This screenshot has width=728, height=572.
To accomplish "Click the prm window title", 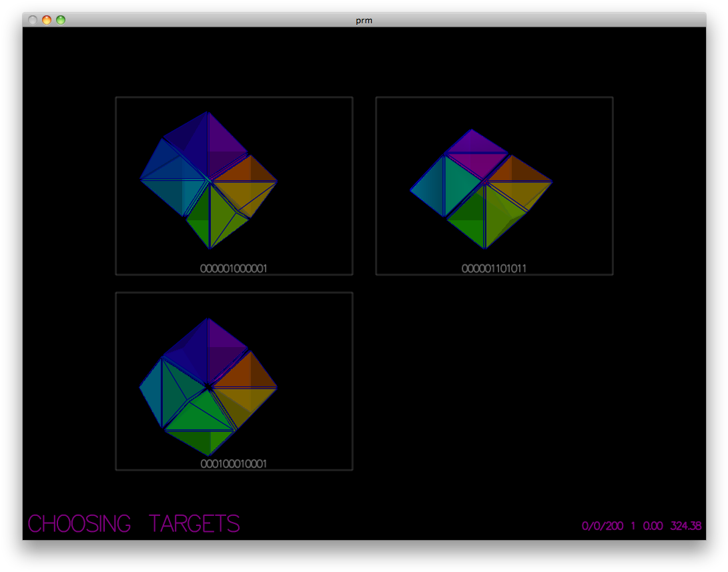I will pyautogui.click(x=364, y=21).
